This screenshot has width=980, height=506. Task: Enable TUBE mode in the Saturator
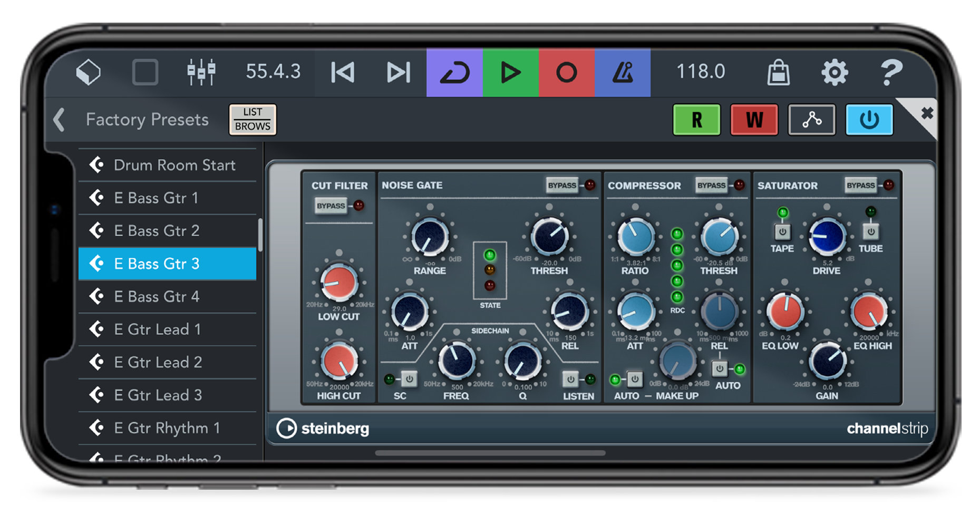870,232
